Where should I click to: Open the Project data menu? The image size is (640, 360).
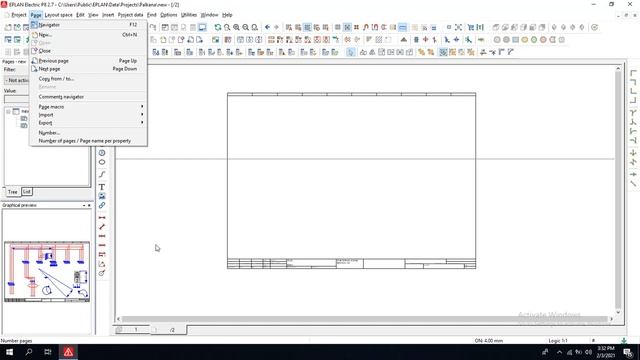pos(130,15)
